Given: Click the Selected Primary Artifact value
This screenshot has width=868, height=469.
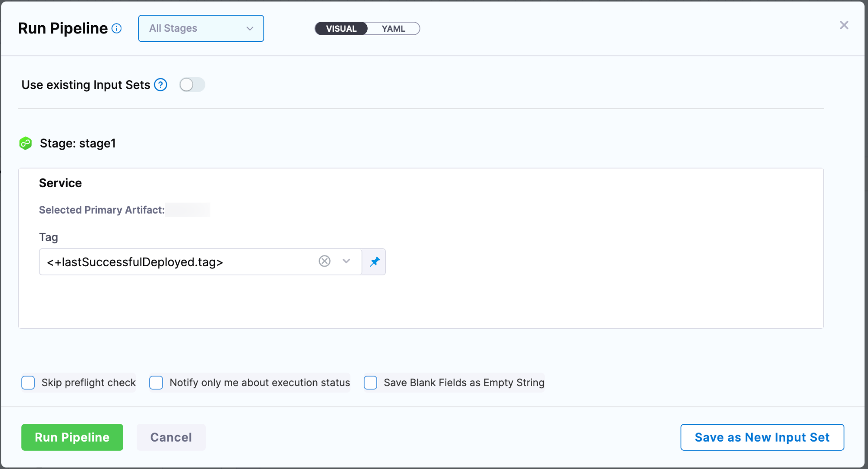Looking at the screenshot, I should [187, 210].
